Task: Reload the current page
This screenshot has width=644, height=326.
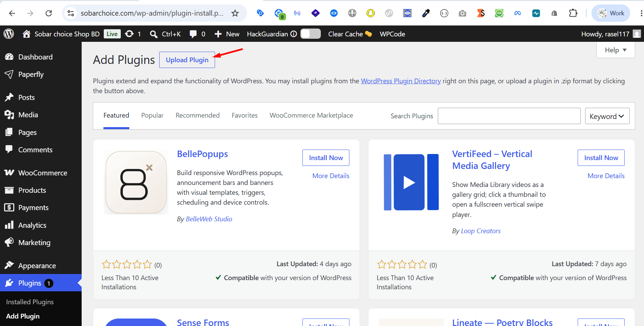Action: (x=49, y=13)
